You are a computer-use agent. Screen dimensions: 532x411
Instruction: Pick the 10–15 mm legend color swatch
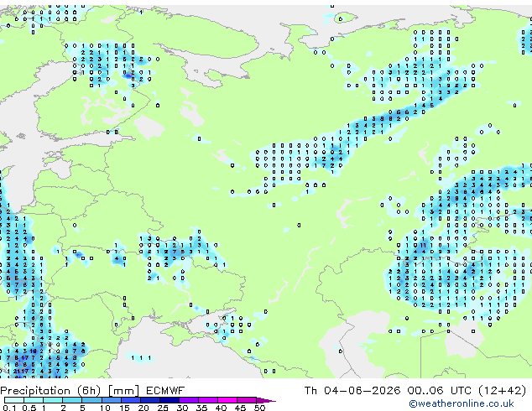tap(111, 400)
